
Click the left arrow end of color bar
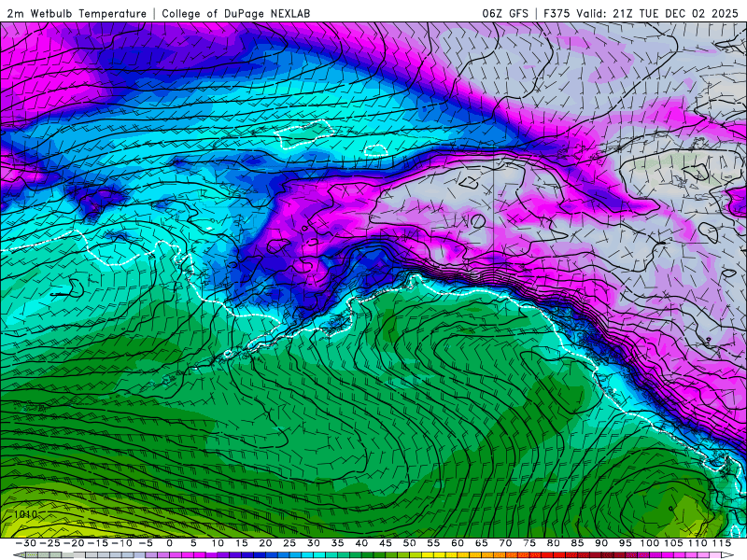(x=19, y=555)
